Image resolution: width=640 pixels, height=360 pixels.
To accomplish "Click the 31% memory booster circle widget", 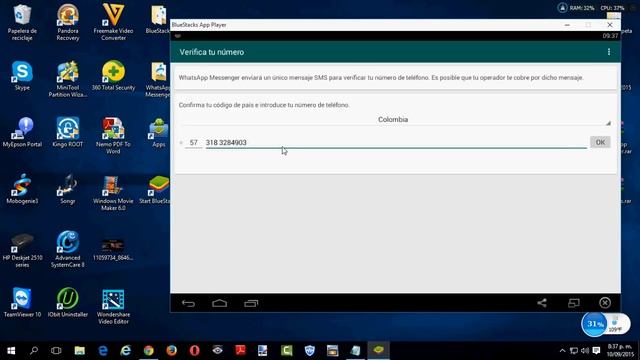I will 594,324.
